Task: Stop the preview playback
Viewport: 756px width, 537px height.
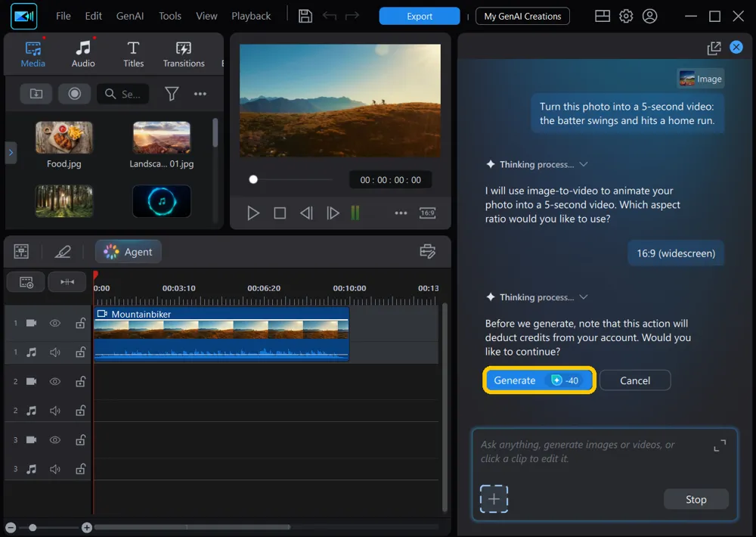Action: tap(280, 213)
